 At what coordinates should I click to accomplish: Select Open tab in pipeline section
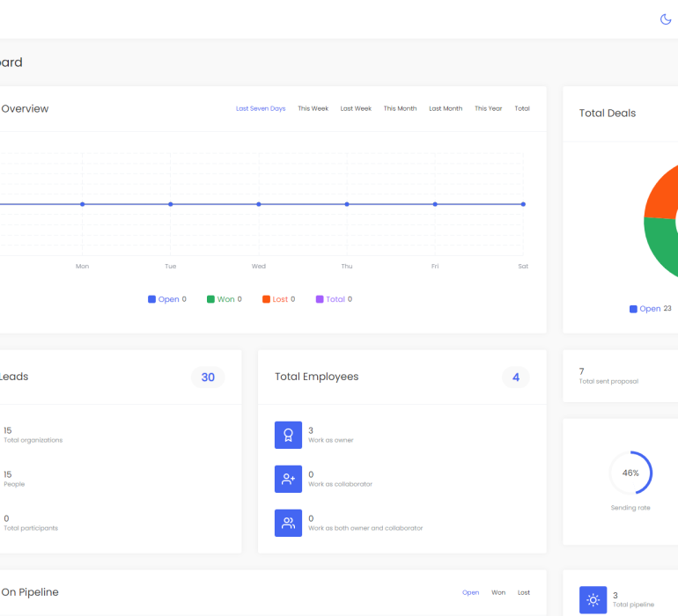click(470, 592)
